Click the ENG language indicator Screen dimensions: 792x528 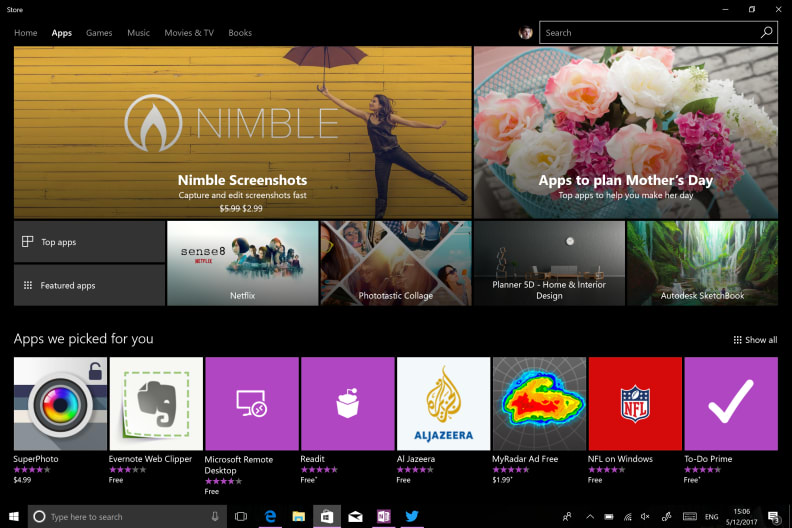click(711, 516)
